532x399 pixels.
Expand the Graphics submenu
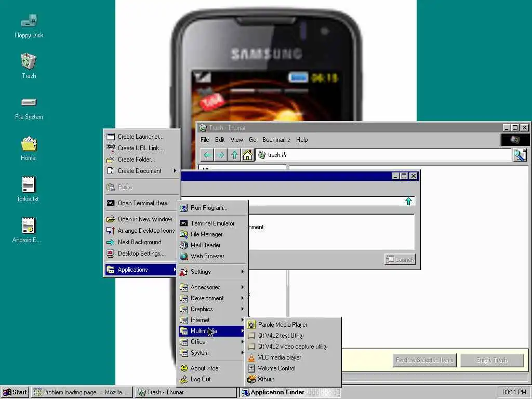click(212, 309)
